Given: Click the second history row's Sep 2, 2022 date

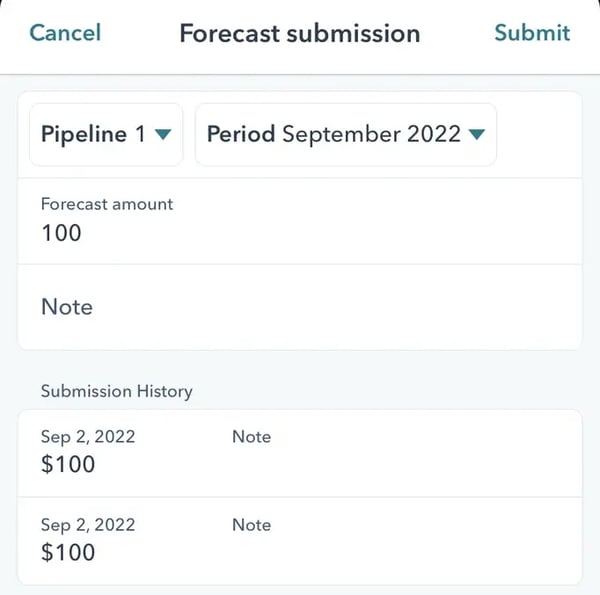Looking at the screenshot, I should tap(88, 525).
